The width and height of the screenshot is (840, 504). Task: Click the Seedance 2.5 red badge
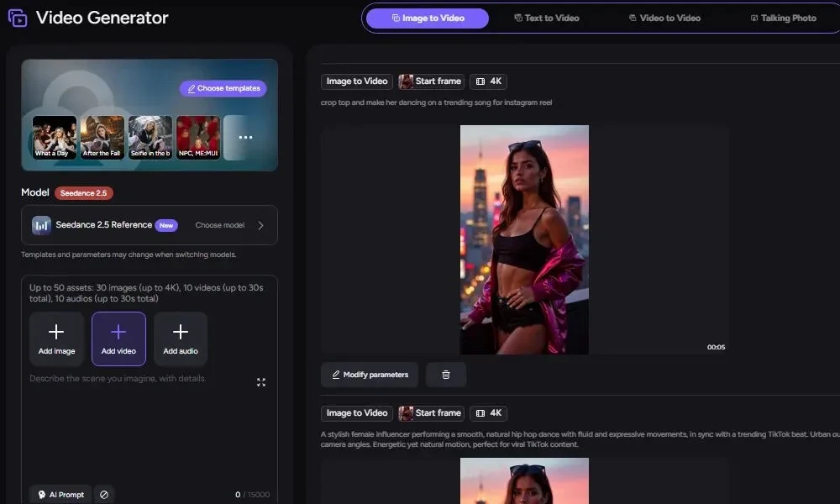click(x=83, y=193)
